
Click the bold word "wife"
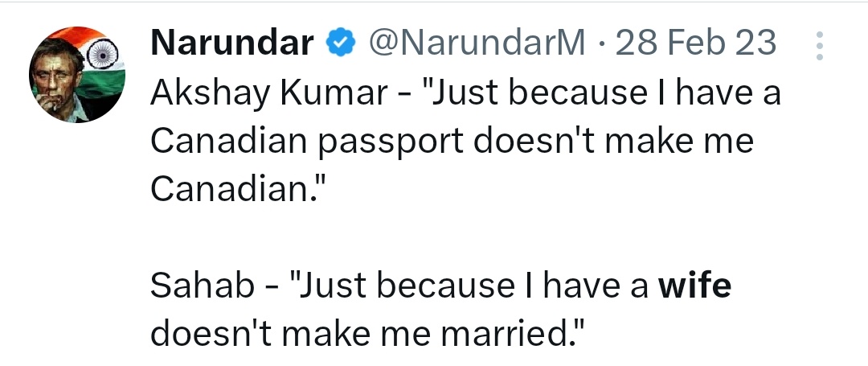(694, 286)
